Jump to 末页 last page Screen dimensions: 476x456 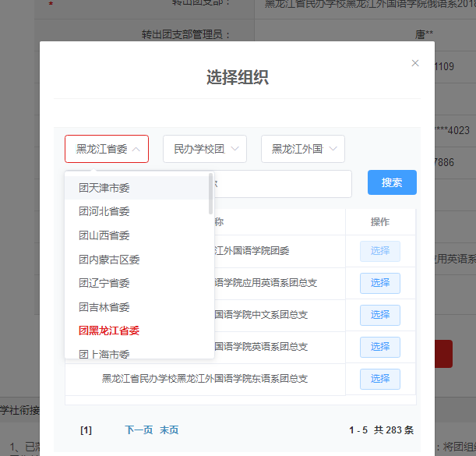[169, 429]
